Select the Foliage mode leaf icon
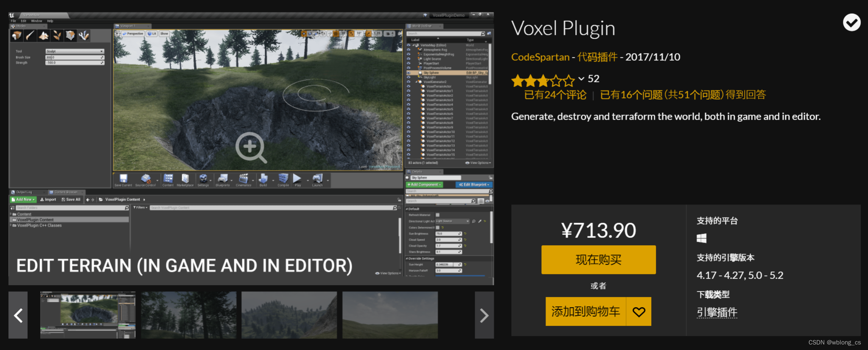868x350 pixels. pyautogui.click(x=57, y=36)
